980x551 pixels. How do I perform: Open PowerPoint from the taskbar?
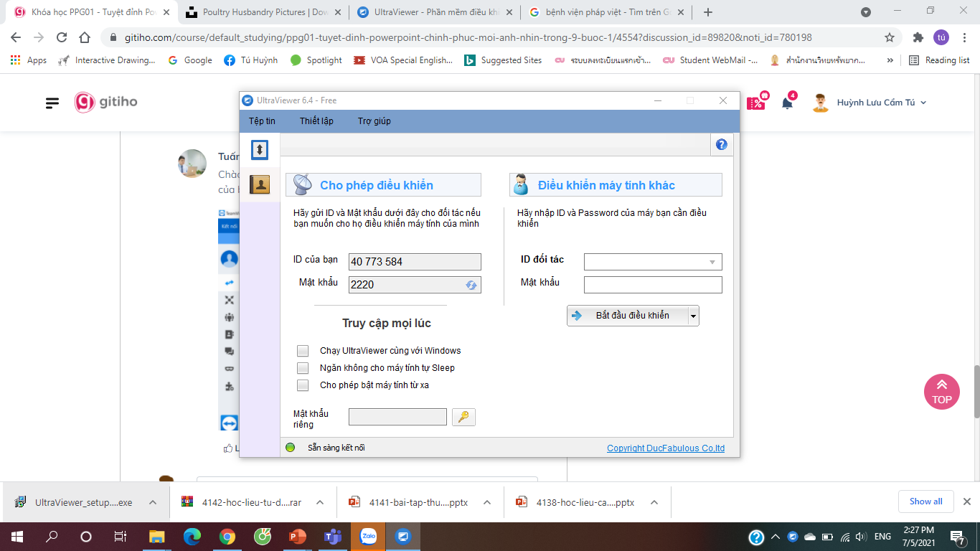[x=297, y=537]
